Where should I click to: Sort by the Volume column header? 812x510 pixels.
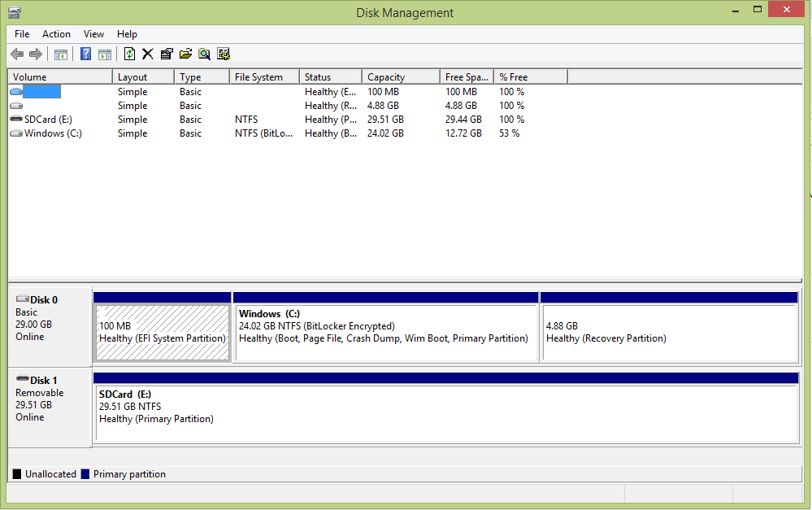(x=60, y=76)
